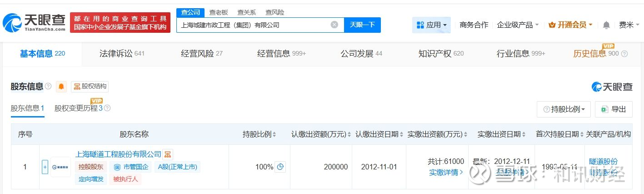Click the 被执行人 tag
The height and width of the screenshot is (194, 644).
pyautogui.click(x=125, y=179)
